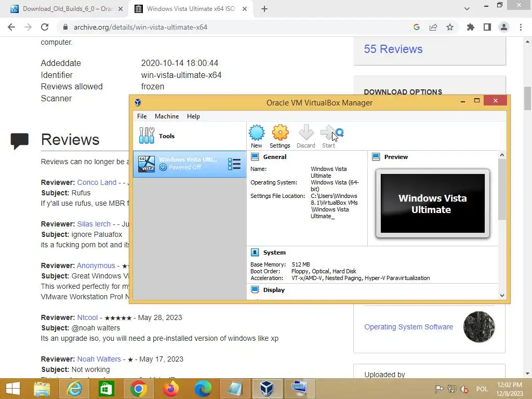Open Silas lerch reviewer link
This screenshot has width=532, height=399.
click(x=94, y=224)
